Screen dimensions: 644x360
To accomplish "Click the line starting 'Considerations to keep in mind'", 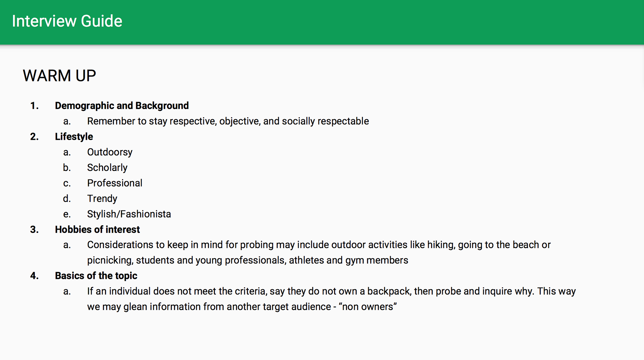I will pos(319,245).
